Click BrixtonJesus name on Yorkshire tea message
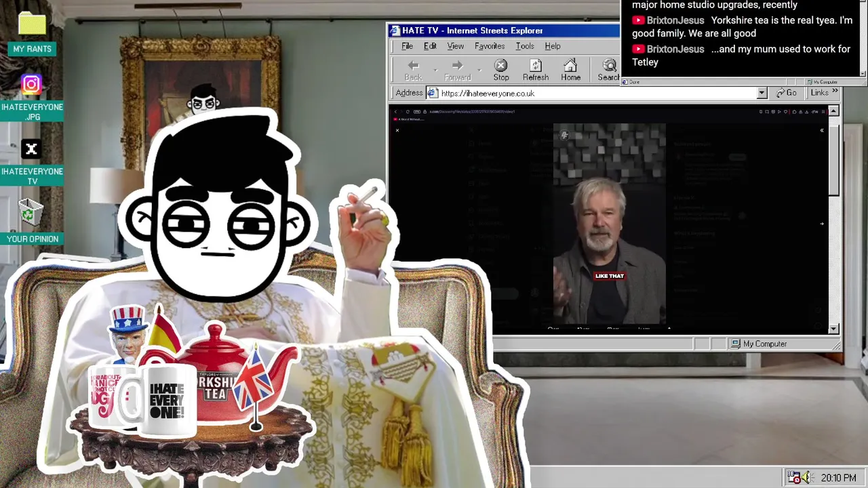Image resolution: width=868 pixels, height=488 pixels. coord(675,20)
